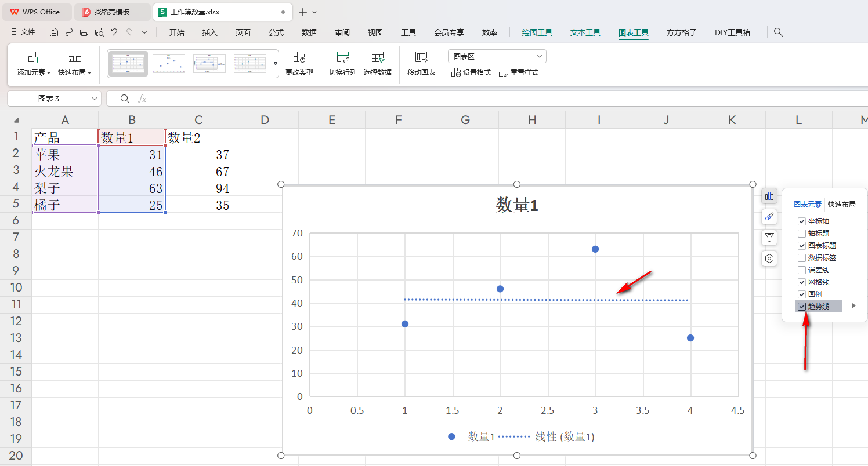Click the export icon next to Save

[x=69, y=32]
